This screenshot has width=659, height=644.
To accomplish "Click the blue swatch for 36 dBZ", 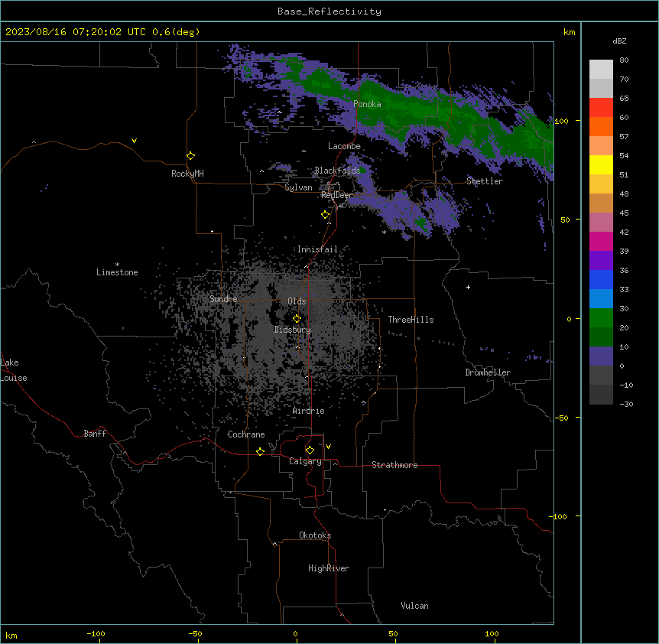I will click(x=601, y=279).
